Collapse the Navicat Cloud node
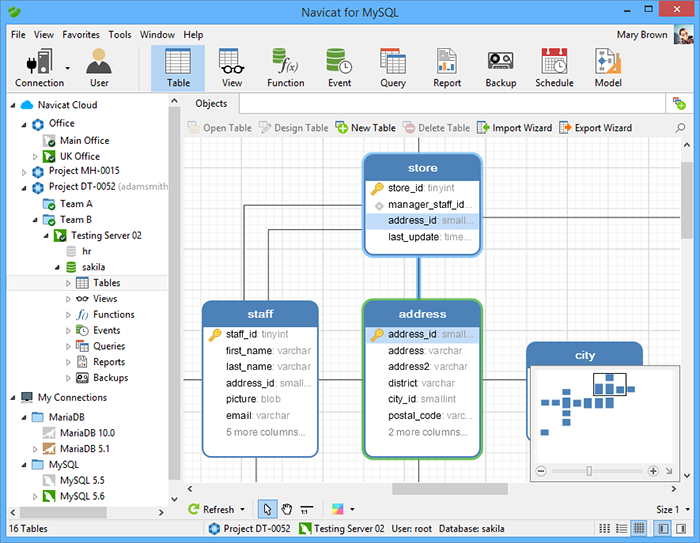The width and height of the screenshot is (700, 543). pos(13,105)
